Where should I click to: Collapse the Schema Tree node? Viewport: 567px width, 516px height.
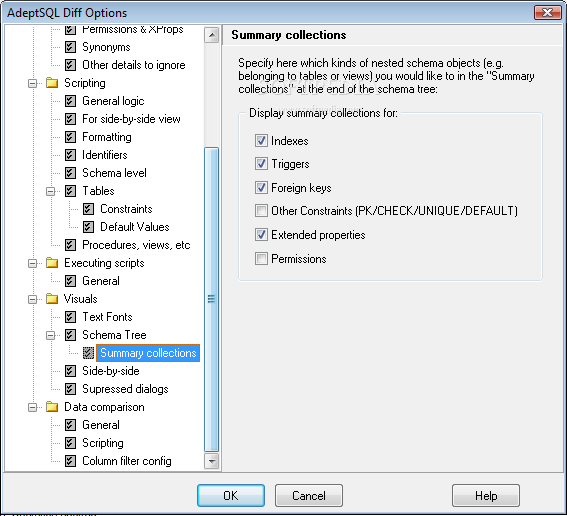51,336
